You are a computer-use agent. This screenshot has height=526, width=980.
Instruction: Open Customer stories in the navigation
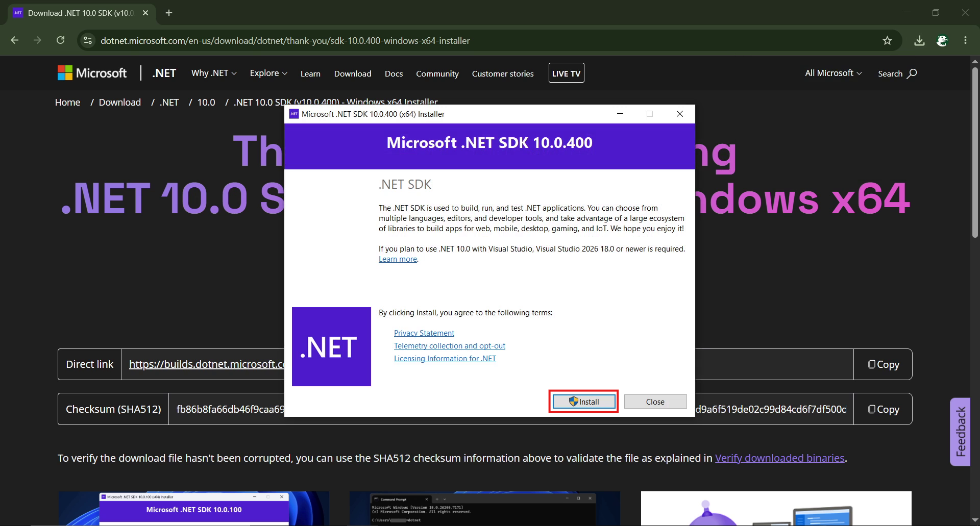(503, 73)
